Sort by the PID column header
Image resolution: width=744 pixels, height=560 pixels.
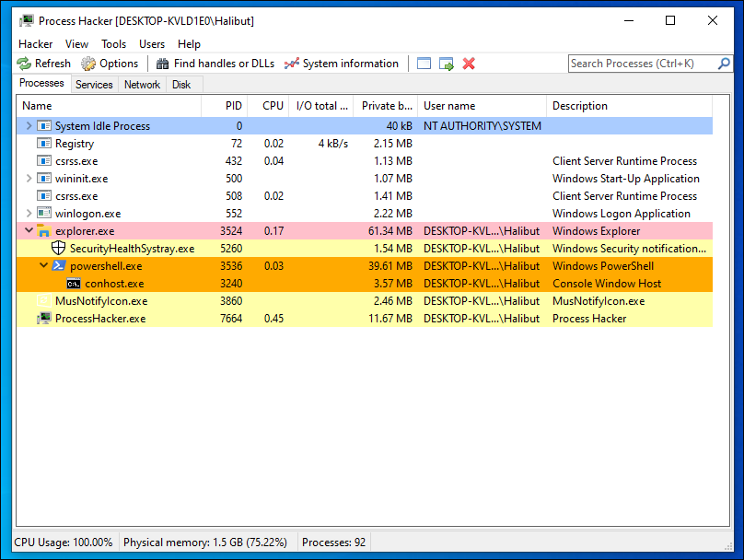(225, 106)
